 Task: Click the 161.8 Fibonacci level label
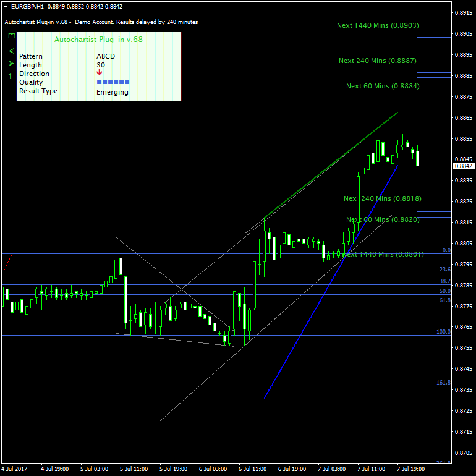tap(443, 382)
